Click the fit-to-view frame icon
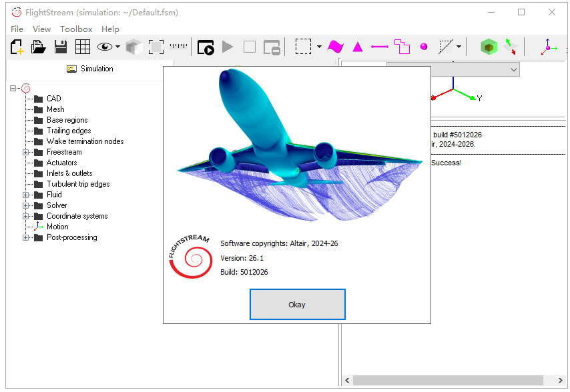This screenshot has width=570, height=392. point(156,47)
